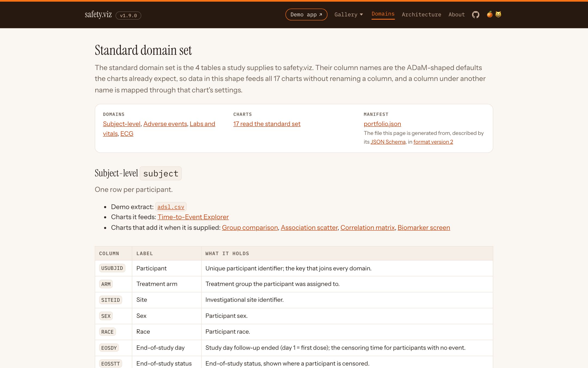Click the orange emoji icon
The image size is (588, 368).
[490, 14]
